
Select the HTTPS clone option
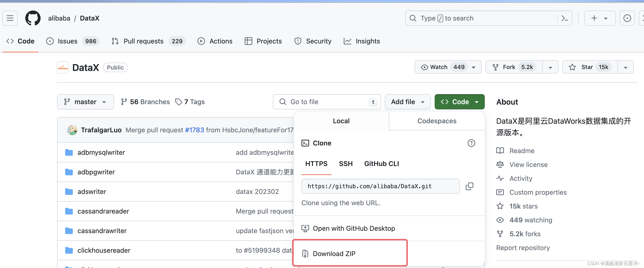tap(316, 164)
